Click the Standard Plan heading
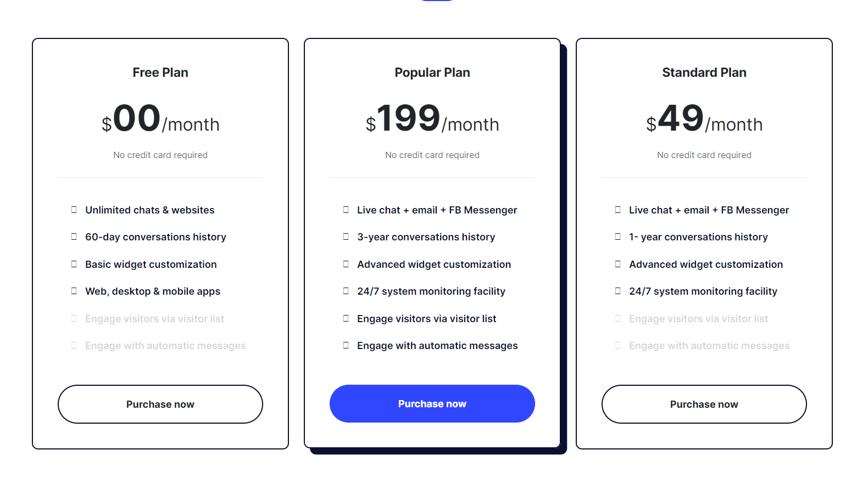Viewport: 868px width, 478px height. [x=704, y=72]
